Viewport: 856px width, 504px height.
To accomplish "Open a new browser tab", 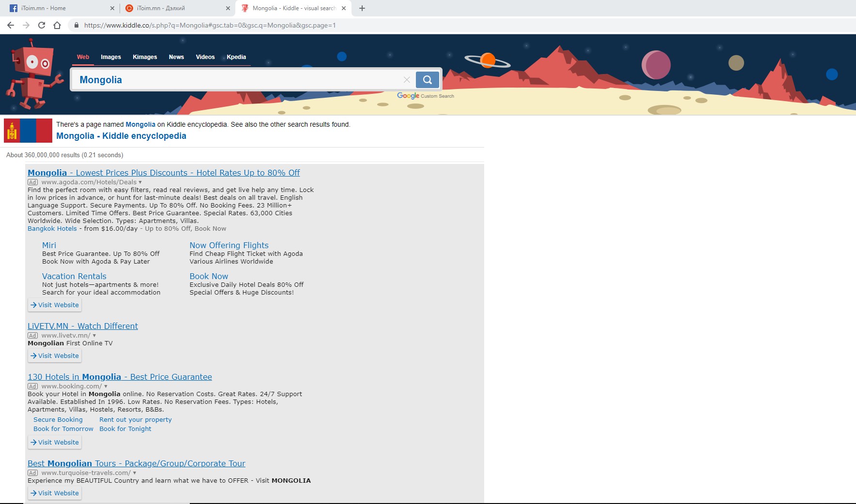I will pos(362,8).
